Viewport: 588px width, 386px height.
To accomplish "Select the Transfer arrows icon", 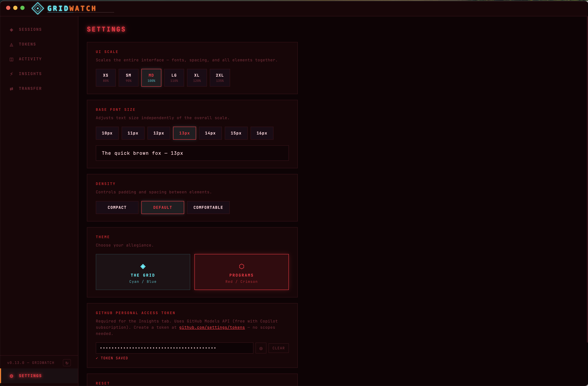I will pos(12,89).
